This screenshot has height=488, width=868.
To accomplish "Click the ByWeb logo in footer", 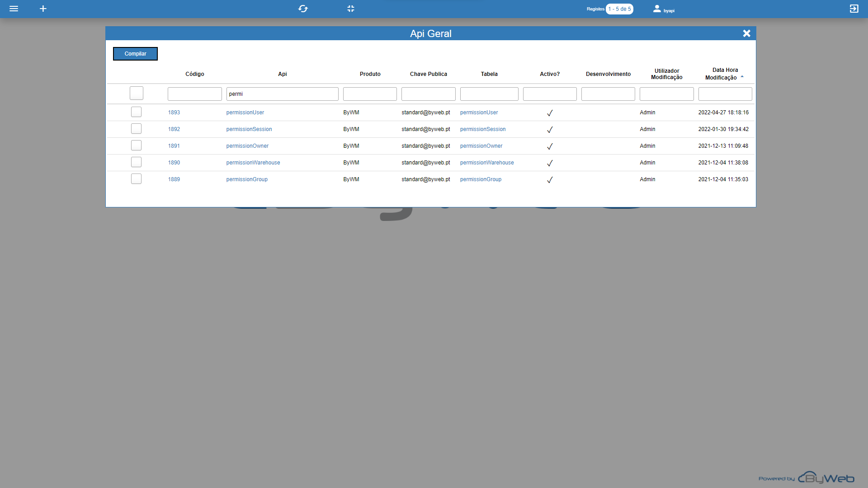I will pos(826,478).
